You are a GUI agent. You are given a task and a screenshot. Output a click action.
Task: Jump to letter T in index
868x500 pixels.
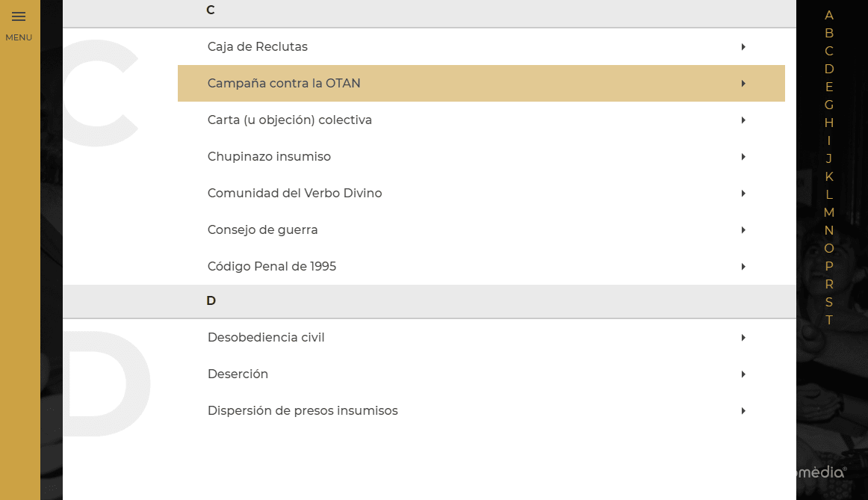tap(829, 321)
